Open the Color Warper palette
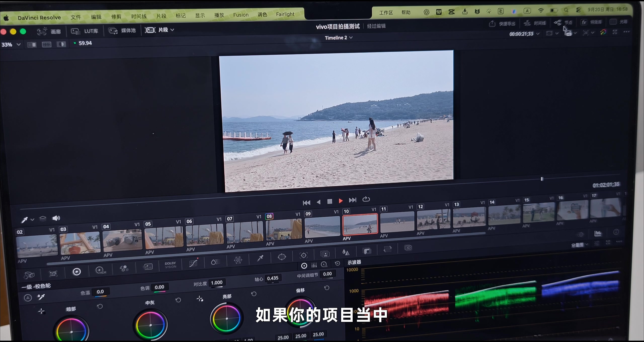The image size is (644, 342). point(238,260)
